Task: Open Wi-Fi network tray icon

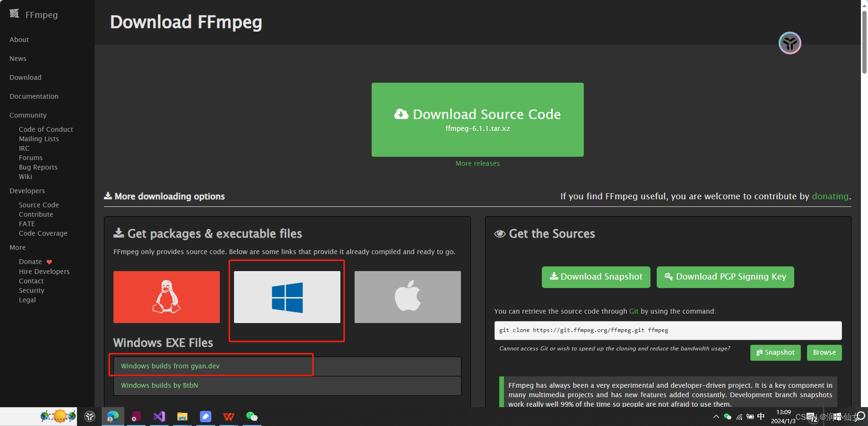Action: (739, 417)
